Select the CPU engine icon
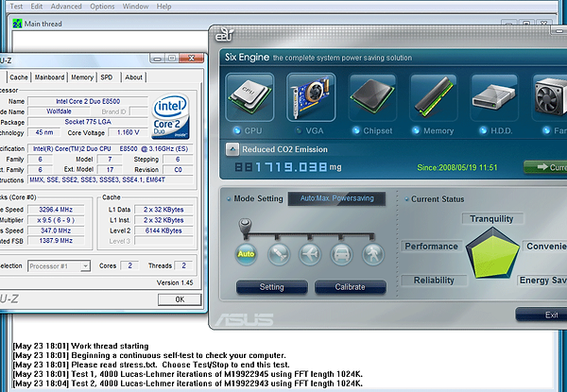Screen dimensions: 567x392 point(249,97)
